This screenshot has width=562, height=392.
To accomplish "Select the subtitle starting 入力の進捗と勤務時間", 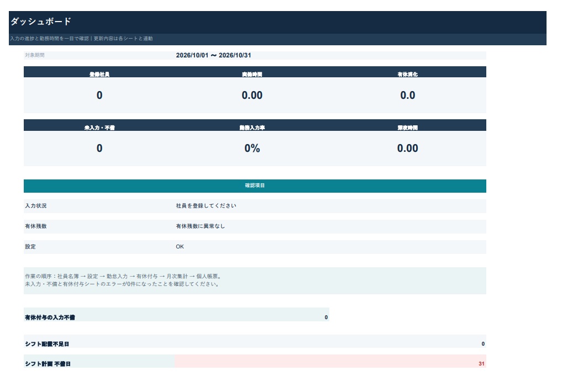I will click(81, 39).
